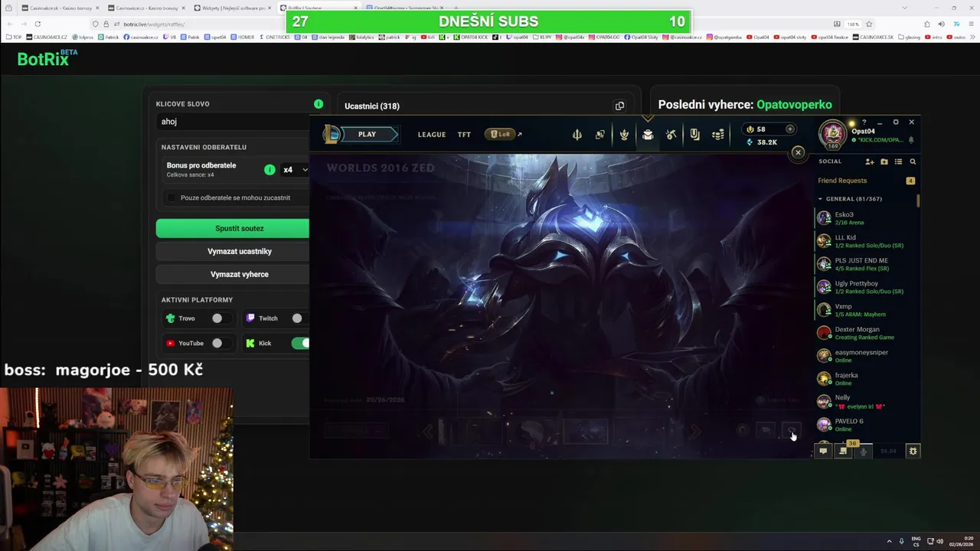Screen dimensions: 980x551
Task: Select friend LLL Kid
Action: coord(866,241)
